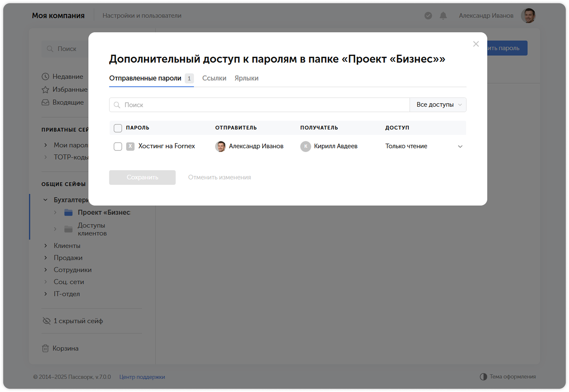Viewport: 569px width, 392px height.
Task: Click the theme contrast icon in footer
Action: click(483, 377)
